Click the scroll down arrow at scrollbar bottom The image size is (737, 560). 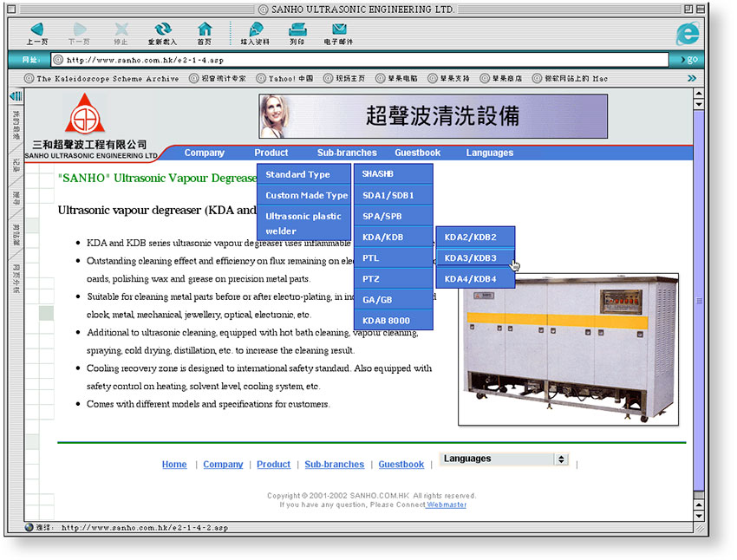(x=699, y=516)
